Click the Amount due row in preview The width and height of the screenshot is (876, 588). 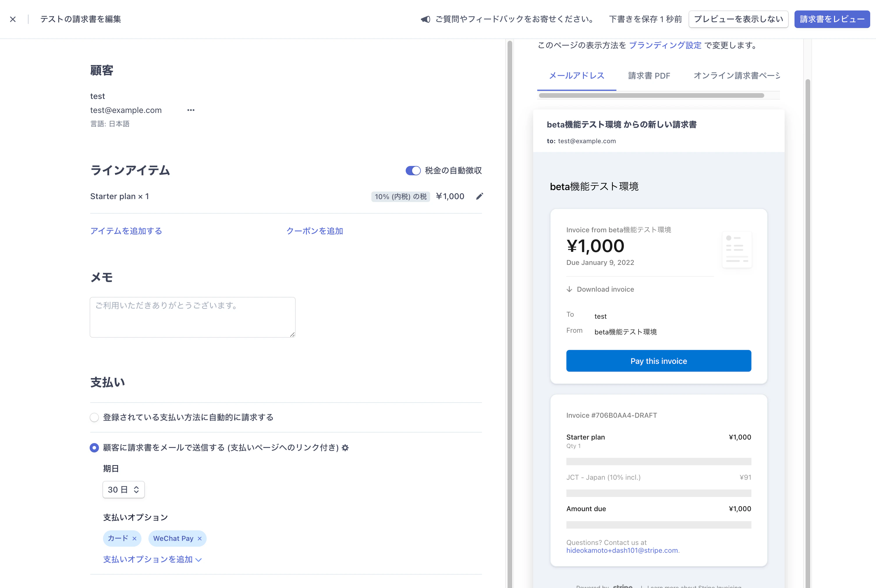pos(659,509)
